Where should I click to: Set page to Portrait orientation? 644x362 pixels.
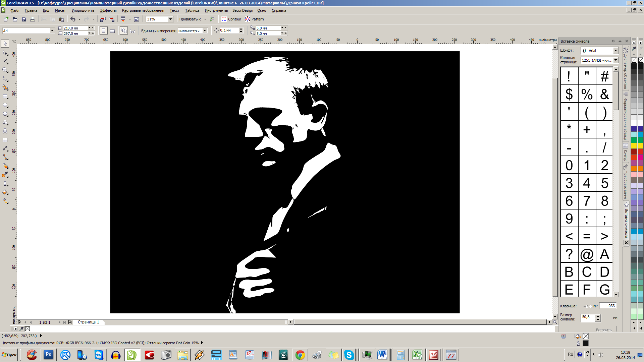[x=104, y=31]
